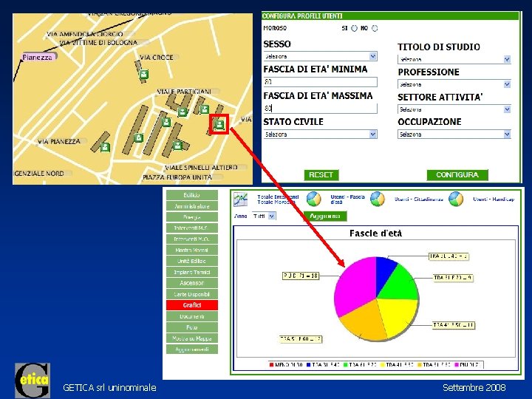The image size is (532, 399).
Task: Open the Settore Attività dropdown
Action: 454,109
